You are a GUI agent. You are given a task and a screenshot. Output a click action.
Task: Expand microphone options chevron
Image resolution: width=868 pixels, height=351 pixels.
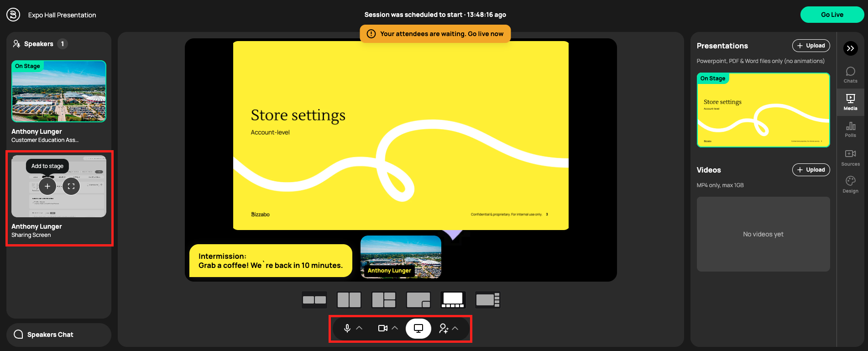point(360,328)
